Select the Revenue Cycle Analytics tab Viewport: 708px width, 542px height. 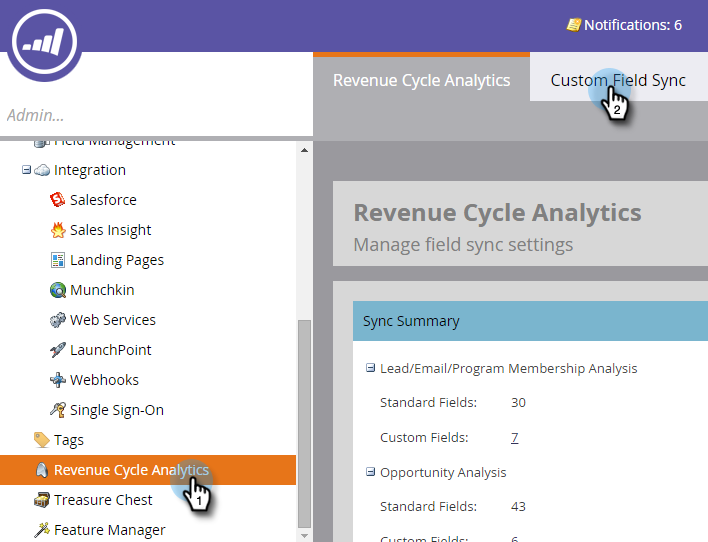421,80
